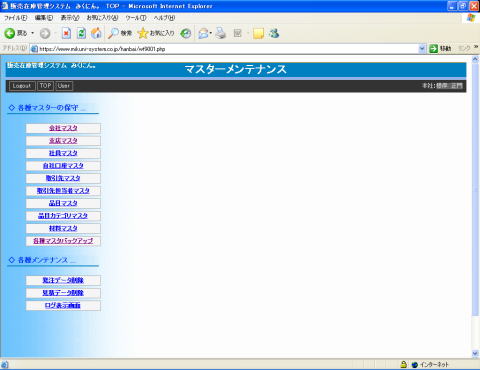480x370 pixels.
Task: Click the page scrollbar down arrow
Action: click(x=475, y=354)
